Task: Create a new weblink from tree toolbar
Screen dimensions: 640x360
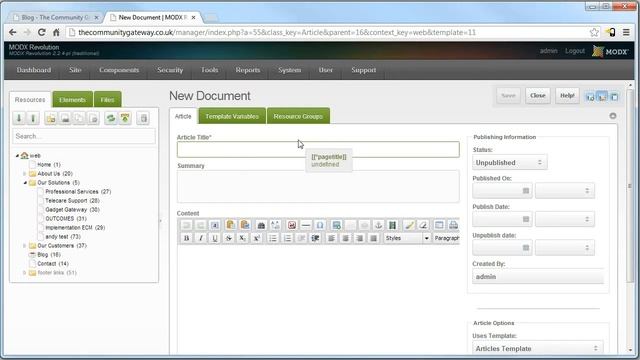Action: click(x=65, y=118)
